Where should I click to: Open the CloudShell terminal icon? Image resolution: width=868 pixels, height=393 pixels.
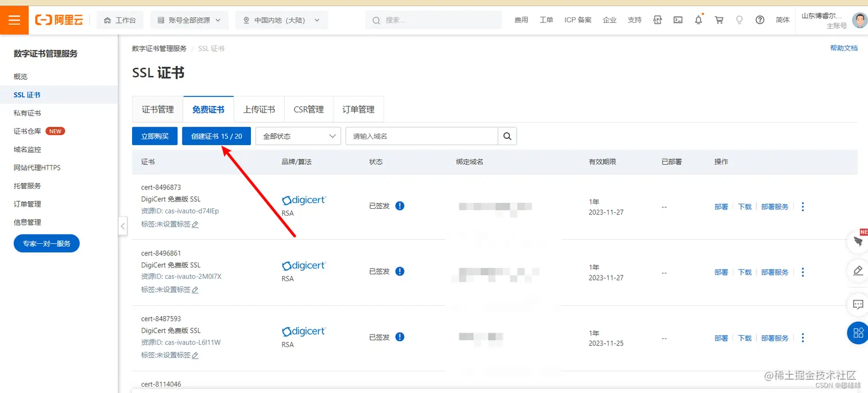coord(678,20)
